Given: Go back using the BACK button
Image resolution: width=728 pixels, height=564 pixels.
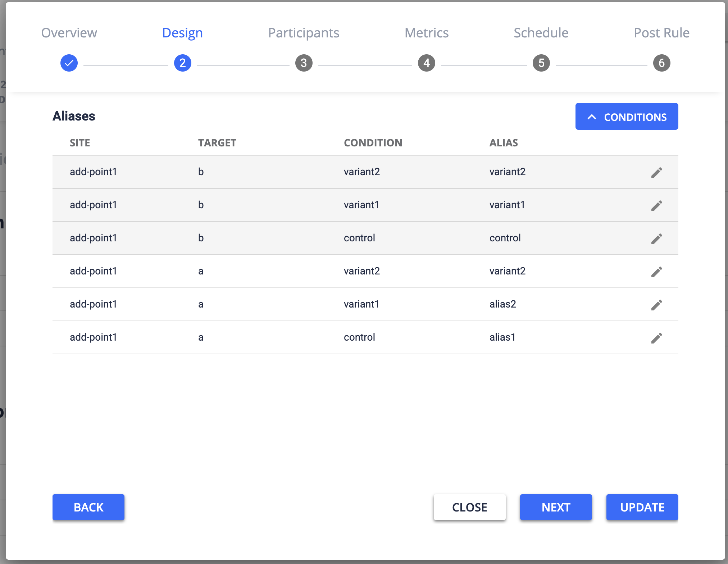Looking at the screenshot, I should 88,507.
